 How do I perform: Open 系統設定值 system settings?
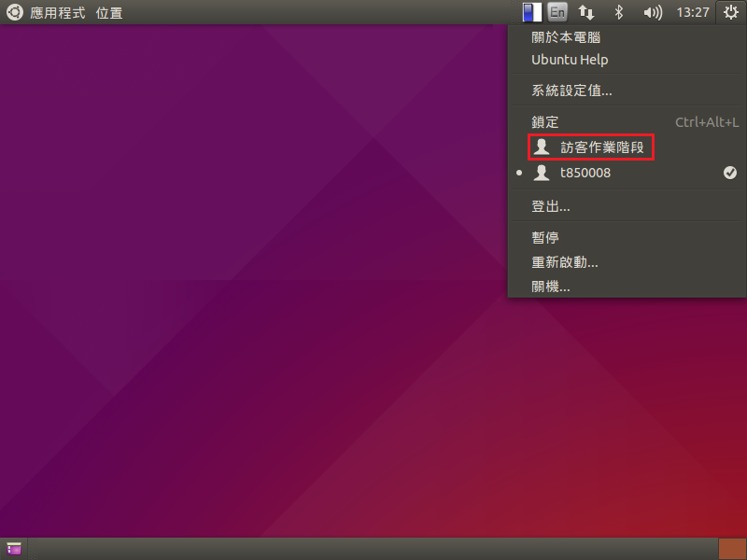tap(571, 91)
